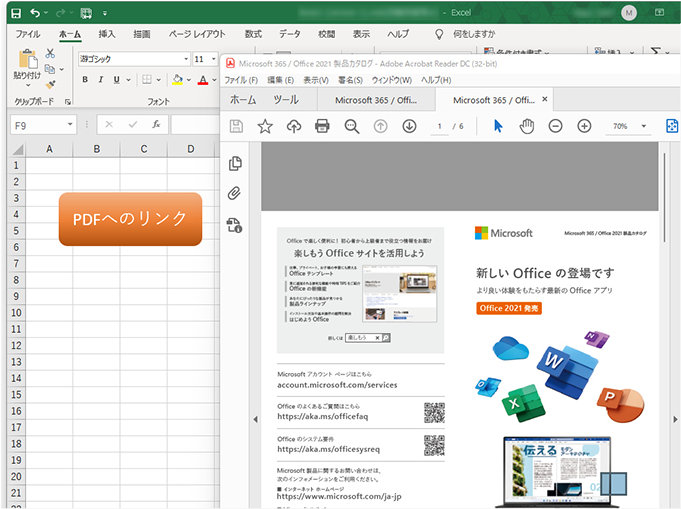Open Acrobat 編集(E) menu
This screenshot has width=681, height=509.
pyautogui.click(x=281, y=80)
